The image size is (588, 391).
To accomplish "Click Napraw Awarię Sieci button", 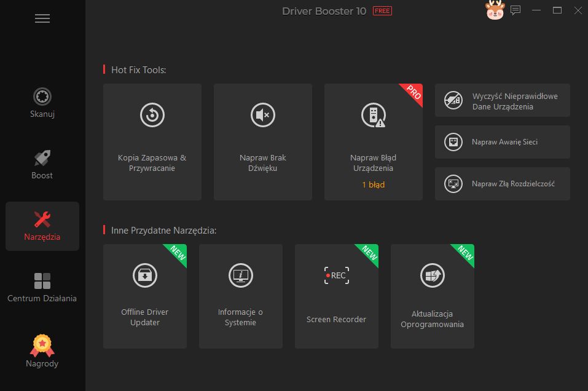I will click(x=502, y=142).
